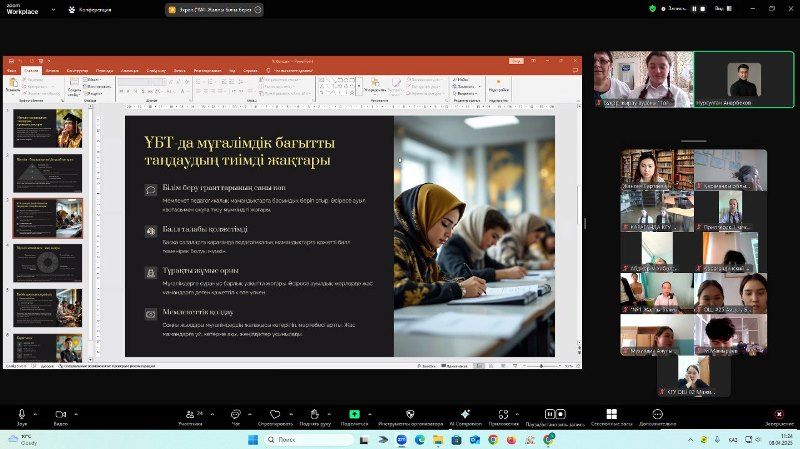The image size is (800, 449).
Task: Open the Файл tab in PowerPoint ribbon
Action: [11, 71]
